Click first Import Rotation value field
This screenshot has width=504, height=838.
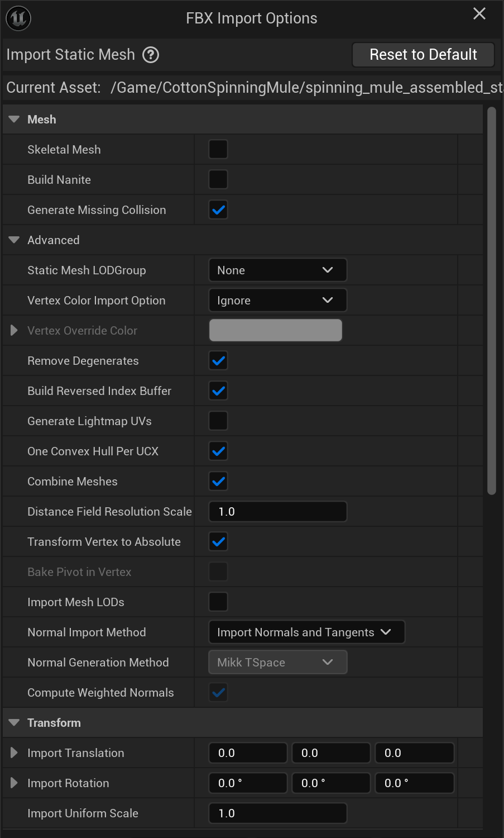pos(248,783)
